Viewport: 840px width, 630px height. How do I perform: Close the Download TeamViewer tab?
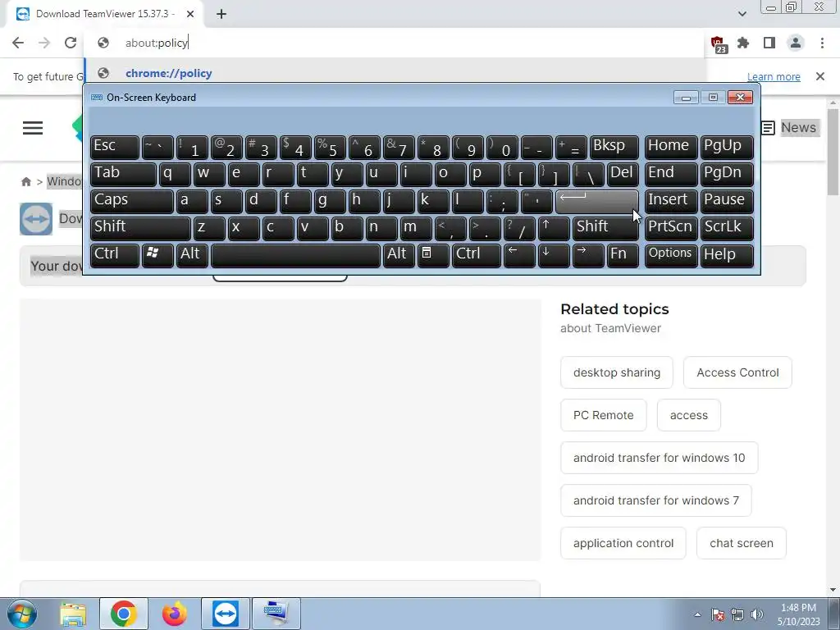190,14
